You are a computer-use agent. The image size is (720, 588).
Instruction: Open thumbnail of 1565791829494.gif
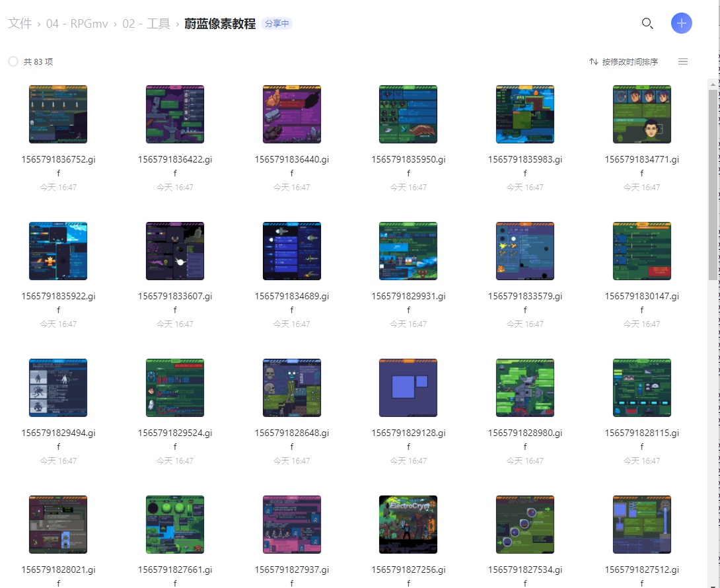(x=58, y=388)
